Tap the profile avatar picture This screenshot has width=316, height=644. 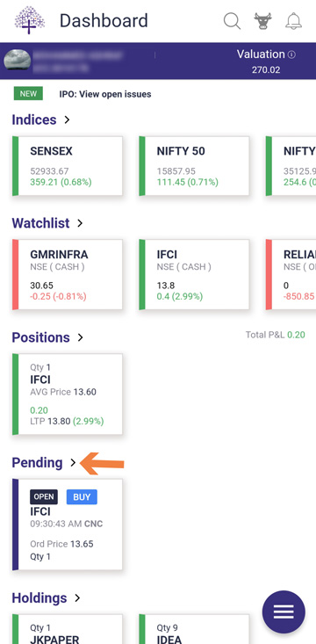(18, 60)
